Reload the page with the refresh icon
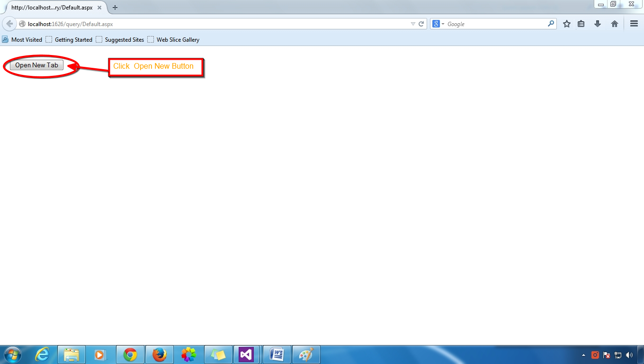 421,24
